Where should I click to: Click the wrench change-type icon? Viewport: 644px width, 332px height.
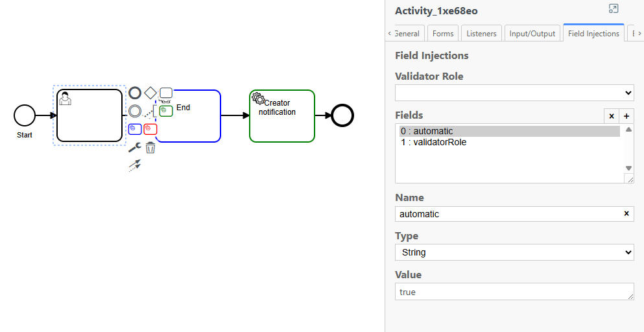(135, 148)
